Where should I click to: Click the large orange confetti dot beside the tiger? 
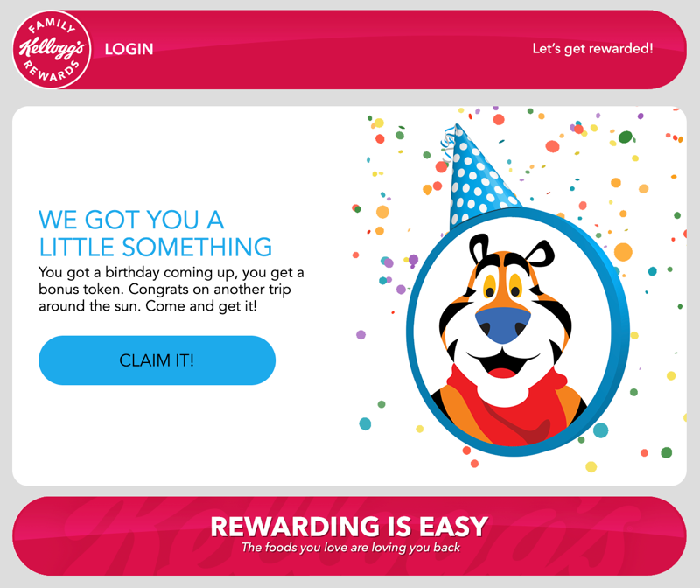[623, 252]
